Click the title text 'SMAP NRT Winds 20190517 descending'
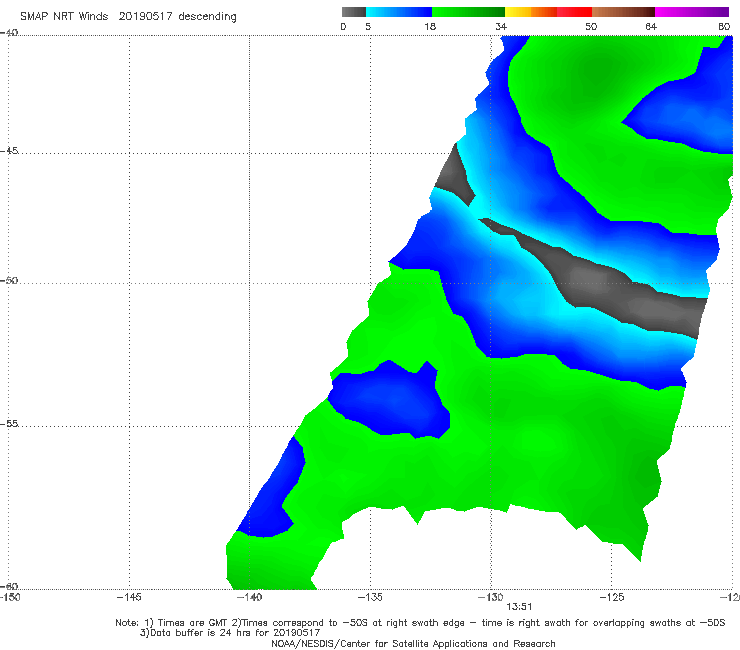 128,17
